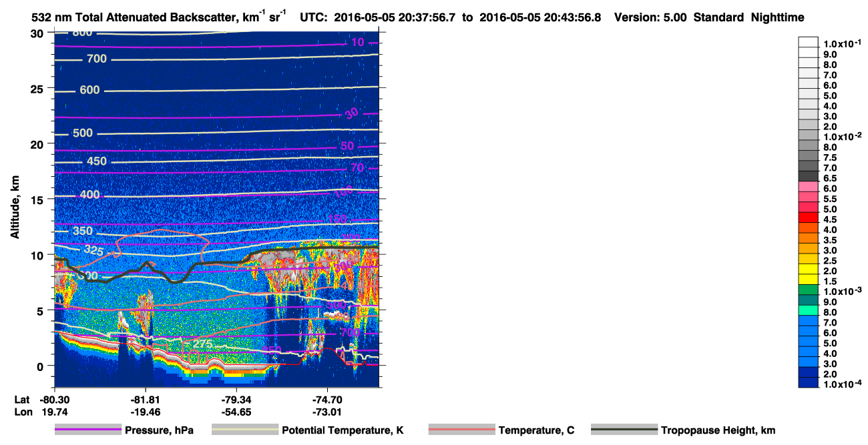
Task: Click the '450' potential temperature contour label
Action: [x=97, y=161]
